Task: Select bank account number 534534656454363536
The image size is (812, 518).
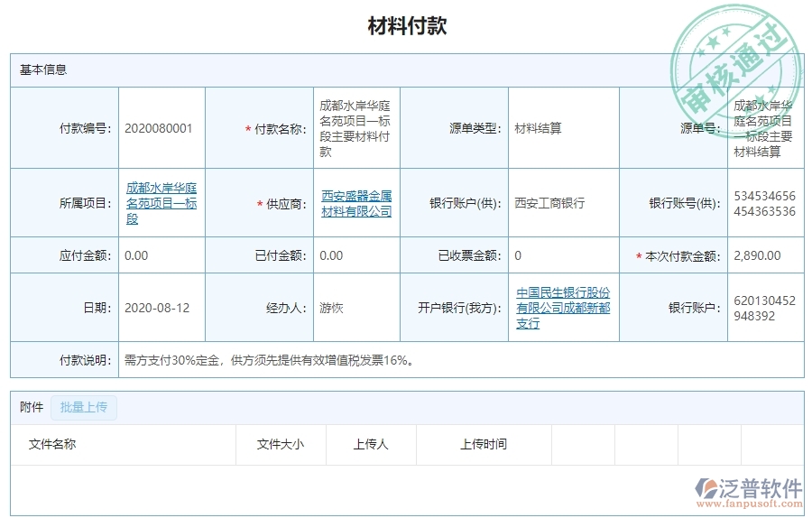Action: click(764, 204)
